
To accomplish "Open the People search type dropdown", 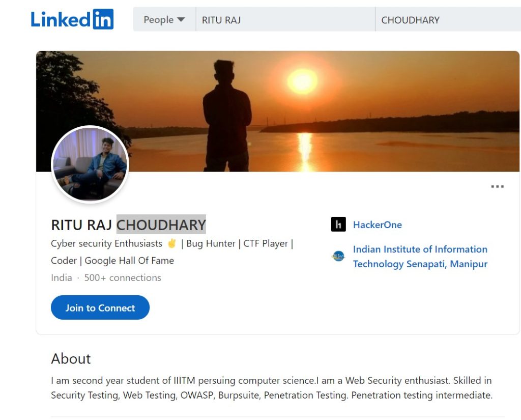I will click(x=164, y=20).
